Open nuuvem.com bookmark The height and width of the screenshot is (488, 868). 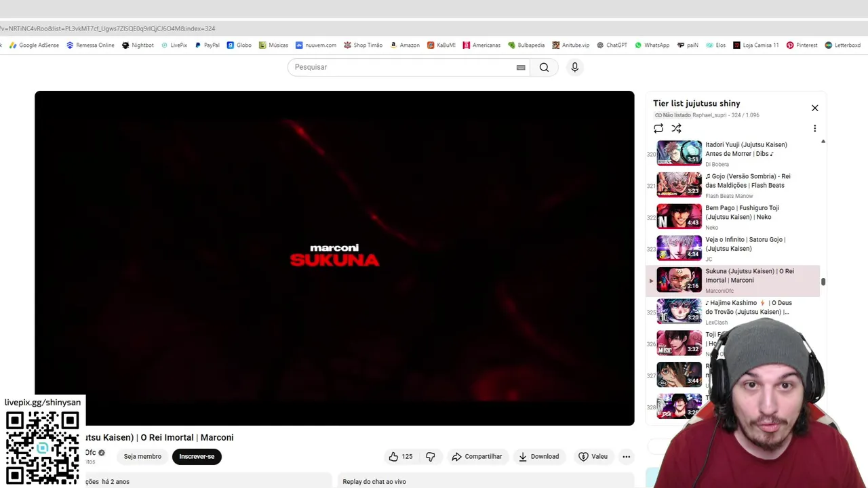[x=316, y=45]
